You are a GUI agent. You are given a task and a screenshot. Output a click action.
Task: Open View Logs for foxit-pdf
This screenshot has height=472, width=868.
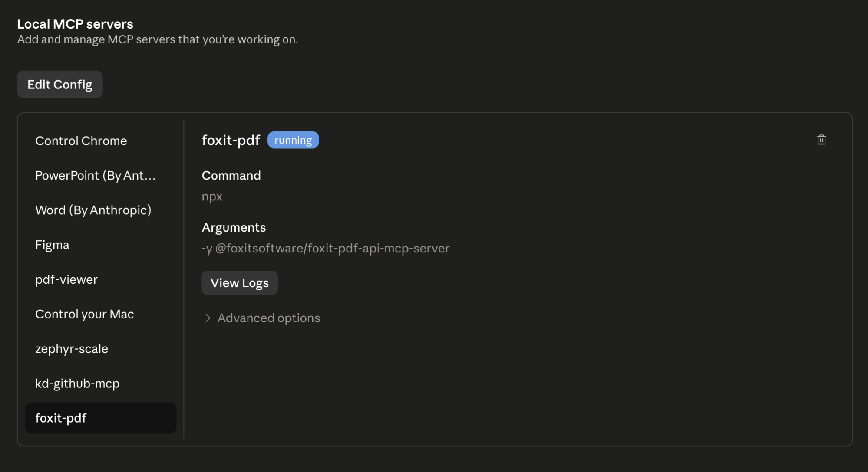pyautogui.click(x=240, y=283)
